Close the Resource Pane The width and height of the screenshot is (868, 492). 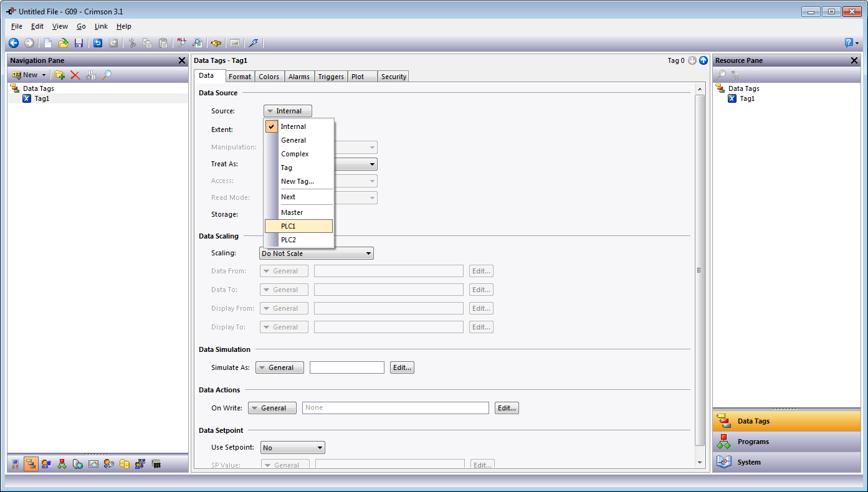point(854,60)
